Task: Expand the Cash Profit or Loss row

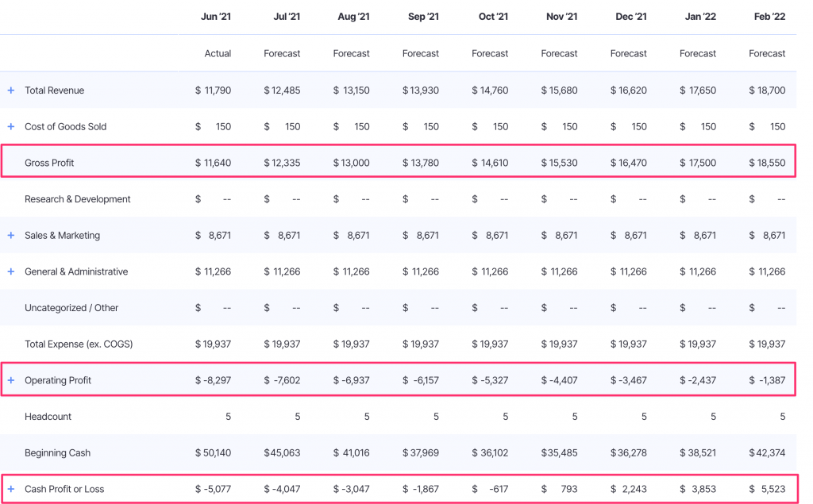Action: click(10, 489)
